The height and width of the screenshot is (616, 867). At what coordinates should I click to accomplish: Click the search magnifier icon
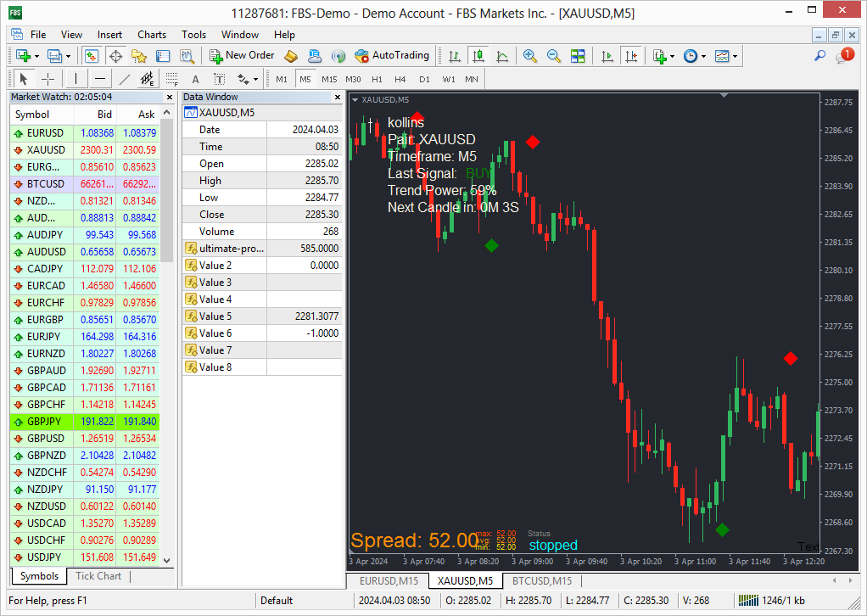820,56
